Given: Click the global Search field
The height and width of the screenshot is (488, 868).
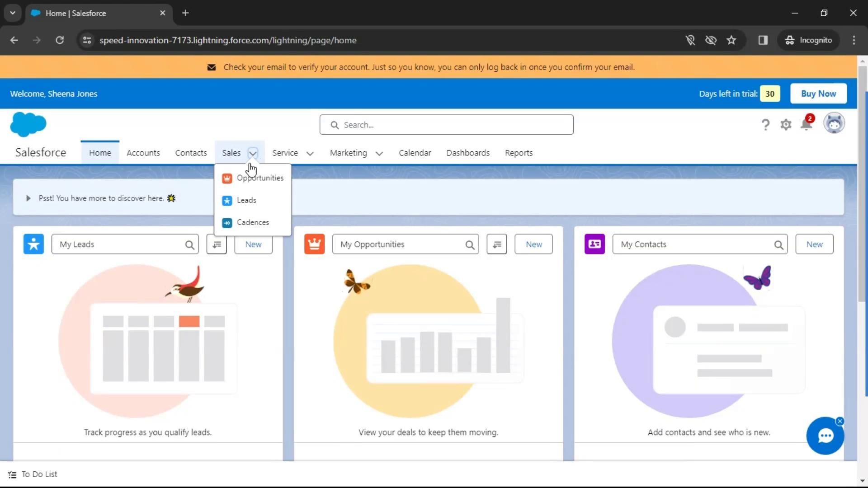Looking at the screenshot, I should (x=446, y=125).
